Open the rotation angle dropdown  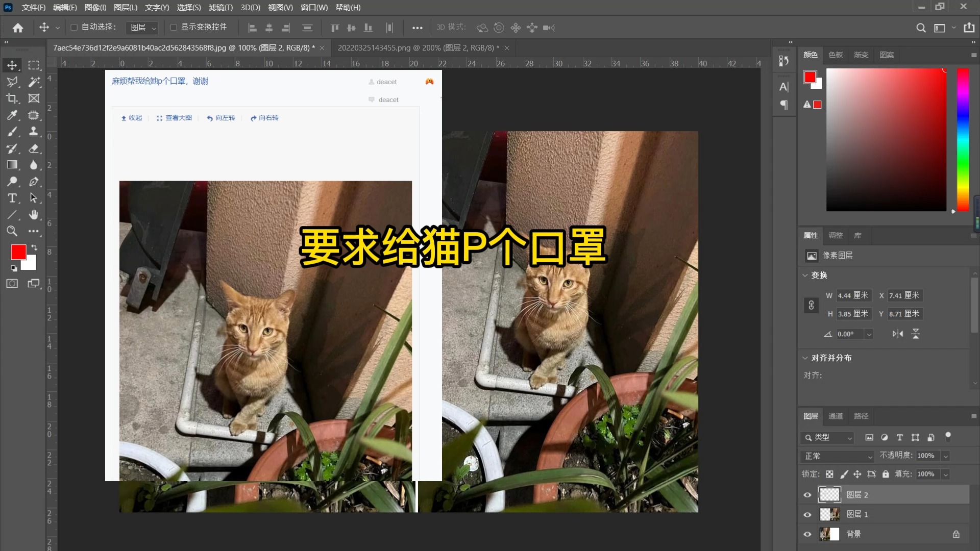(869, 334)
